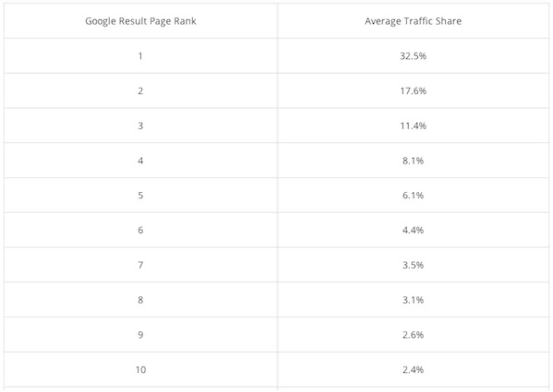The image size is (553, 392).
Task: Select the 6.1% traffic share value
Action: [x=413, y=195]
